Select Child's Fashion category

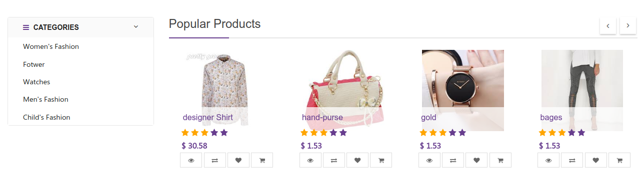click(46, 117)
